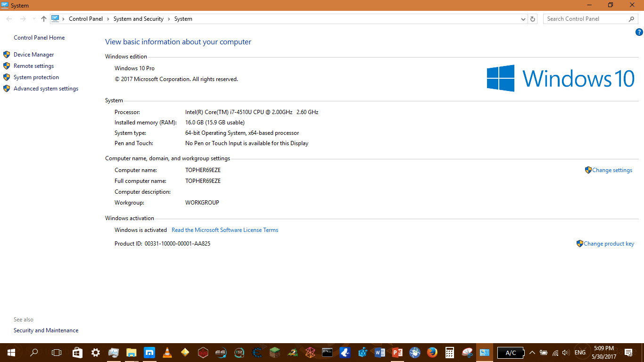644x362 pixels.
Task: Open the monitor graph app on taskbar
Action: point(113,353)
